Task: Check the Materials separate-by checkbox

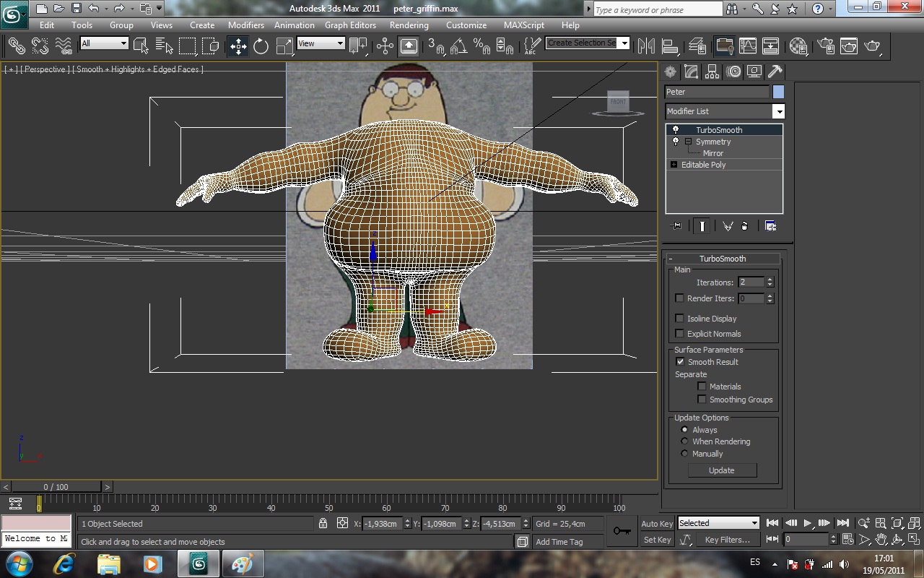Action: [702, 387]
